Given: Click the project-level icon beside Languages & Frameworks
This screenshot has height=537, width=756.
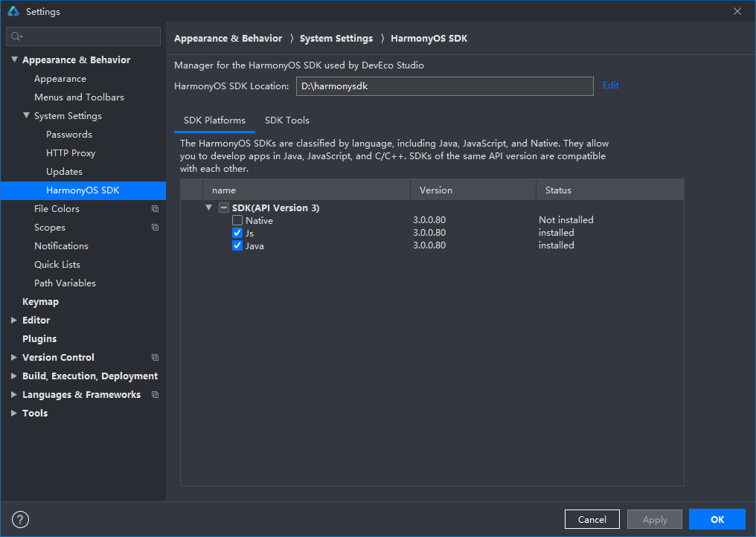Looking at the screenshot, I should (155, 394).
